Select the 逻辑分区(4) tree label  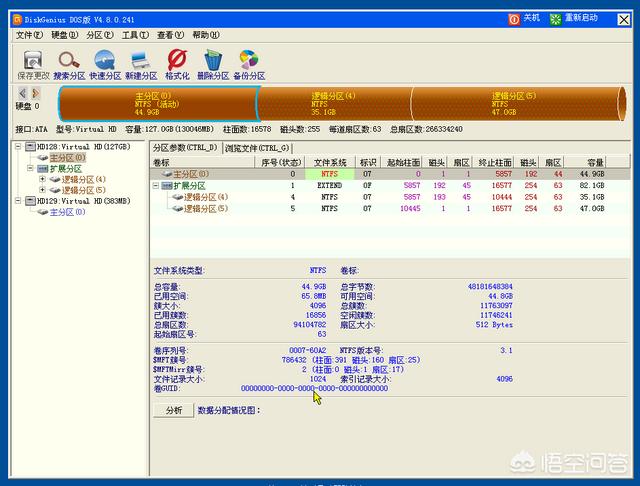(x=84, y=179)
